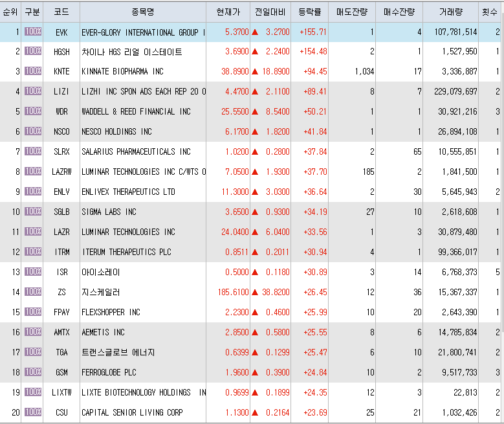Select the ISR ticker code
The width and height of the screenshot is (504, 424).
[x=62, y=272]
